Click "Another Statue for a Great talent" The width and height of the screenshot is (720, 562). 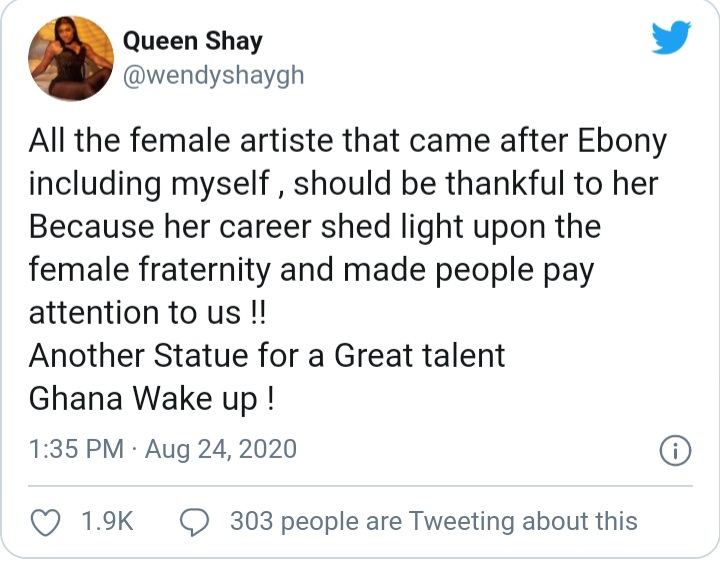pos(267,356)
